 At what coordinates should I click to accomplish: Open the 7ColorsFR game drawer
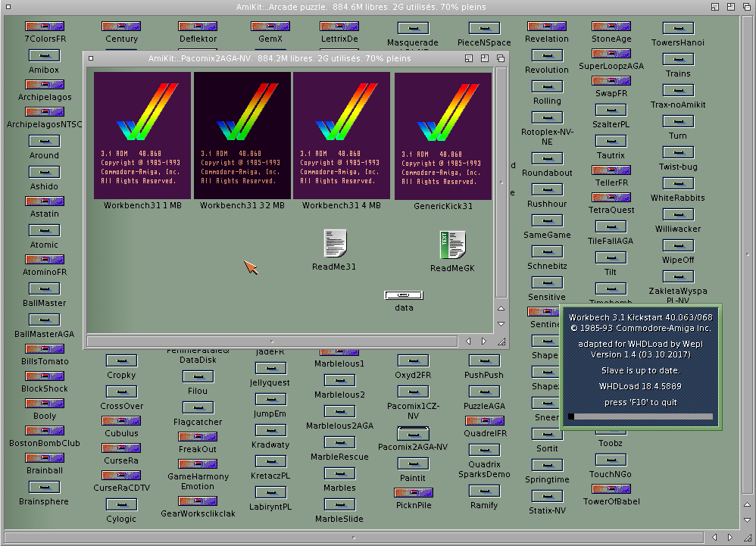pyautogui.click(x=45, y=27)
